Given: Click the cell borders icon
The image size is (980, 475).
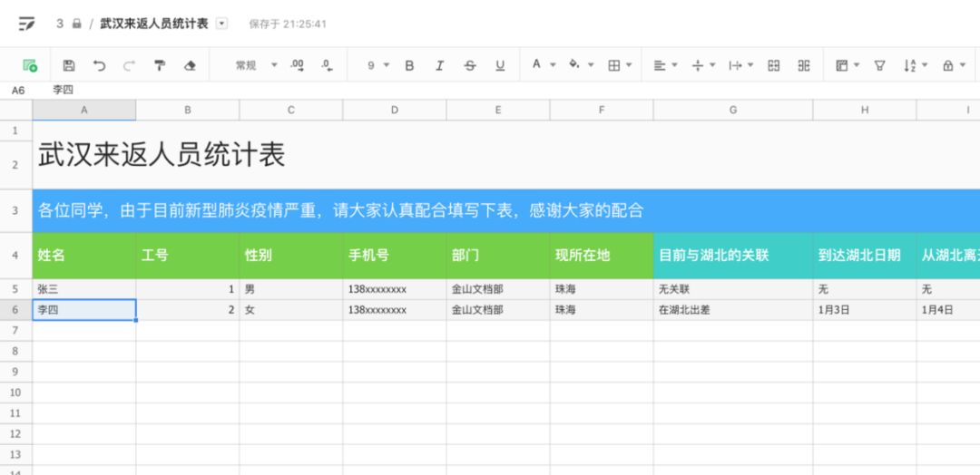Looking at the screenshot, I should [x=613, y=65].
